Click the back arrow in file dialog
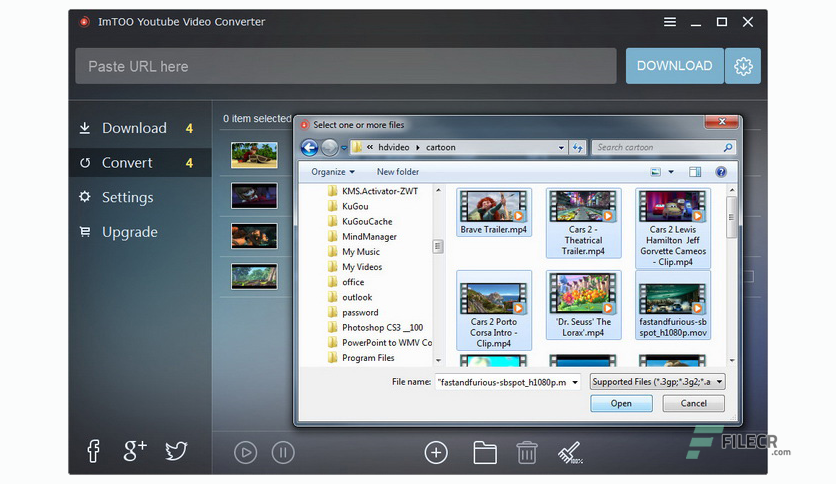 click(x=309, y=148)
